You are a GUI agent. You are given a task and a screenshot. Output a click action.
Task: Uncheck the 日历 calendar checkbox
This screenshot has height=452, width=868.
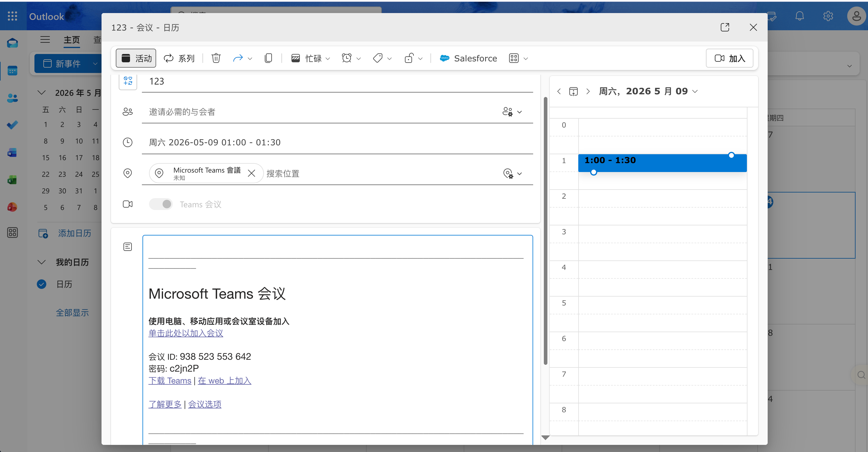point(42,284)
